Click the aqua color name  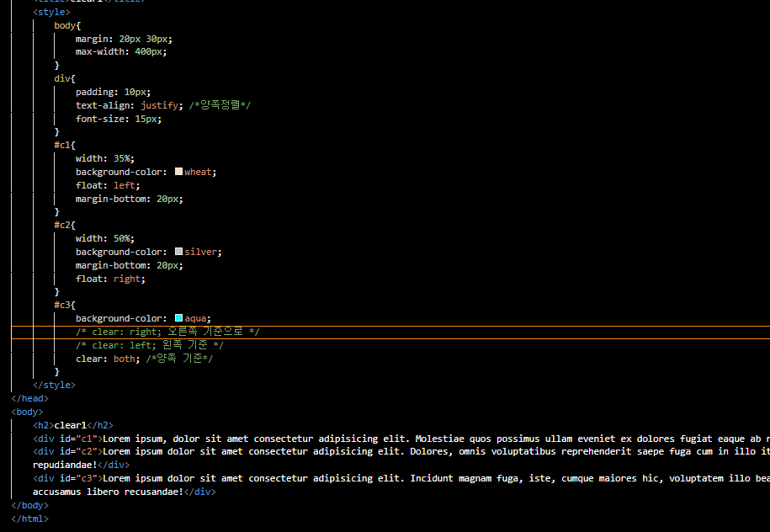[195, 318]
